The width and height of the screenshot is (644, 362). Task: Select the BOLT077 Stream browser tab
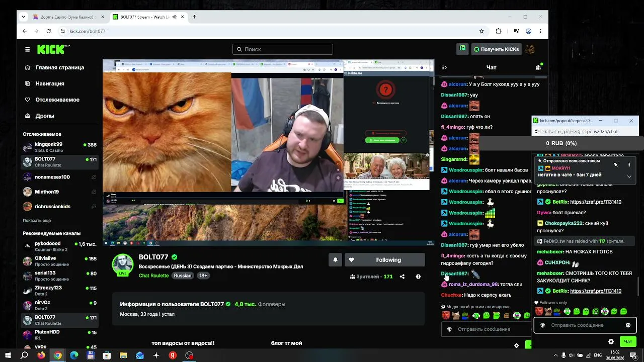click(148, 17)
